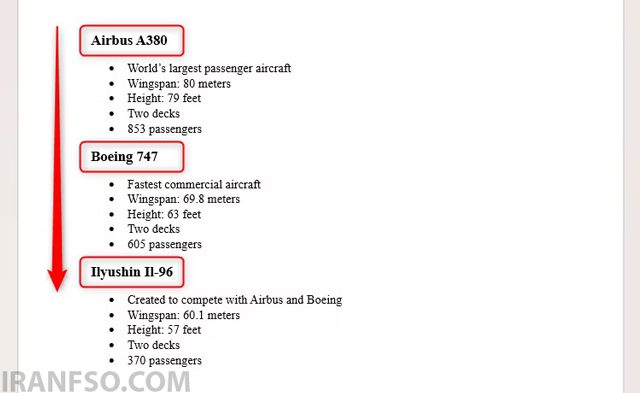Click the World's largest passenger aircraft line
The width and height of the screenshot is (640, 393).
(209, 68)
